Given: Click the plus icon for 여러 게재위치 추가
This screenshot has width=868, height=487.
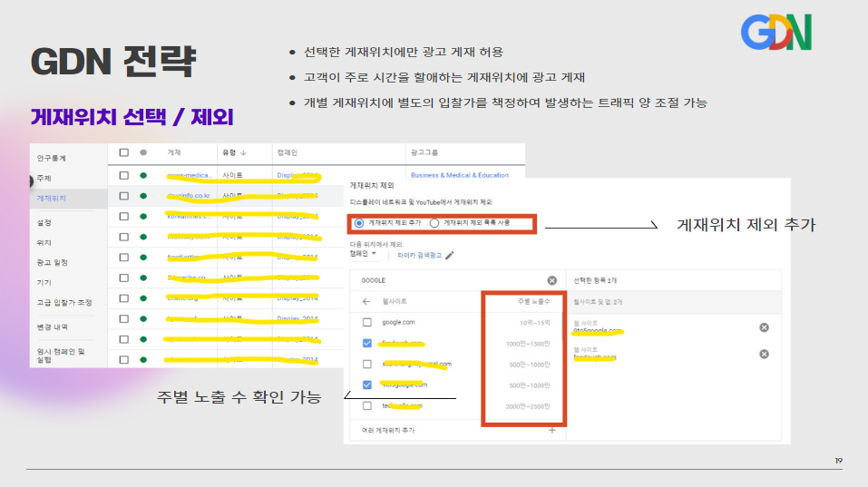Looking at the screenshot, I should (x=552, y=430).
